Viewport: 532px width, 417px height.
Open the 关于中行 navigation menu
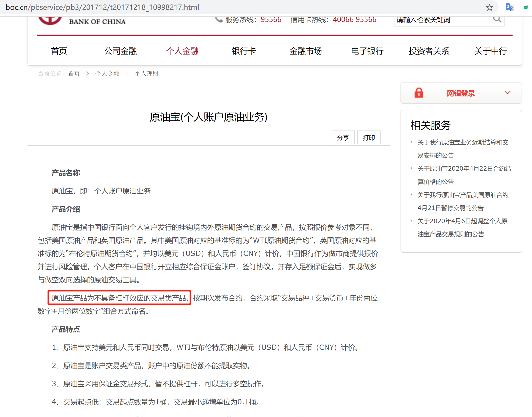(491, 51)
